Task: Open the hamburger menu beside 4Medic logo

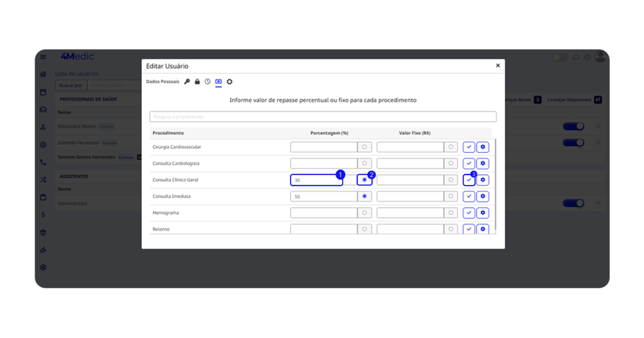Action: tap(43, 57)
